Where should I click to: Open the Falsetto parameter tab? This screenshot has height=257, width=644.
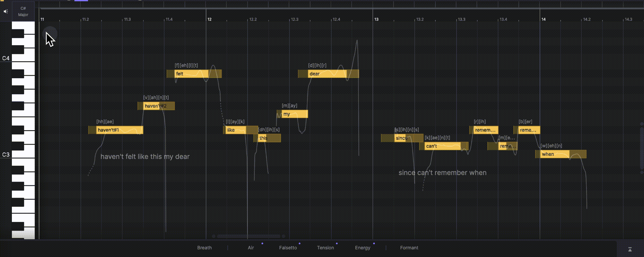288,248
